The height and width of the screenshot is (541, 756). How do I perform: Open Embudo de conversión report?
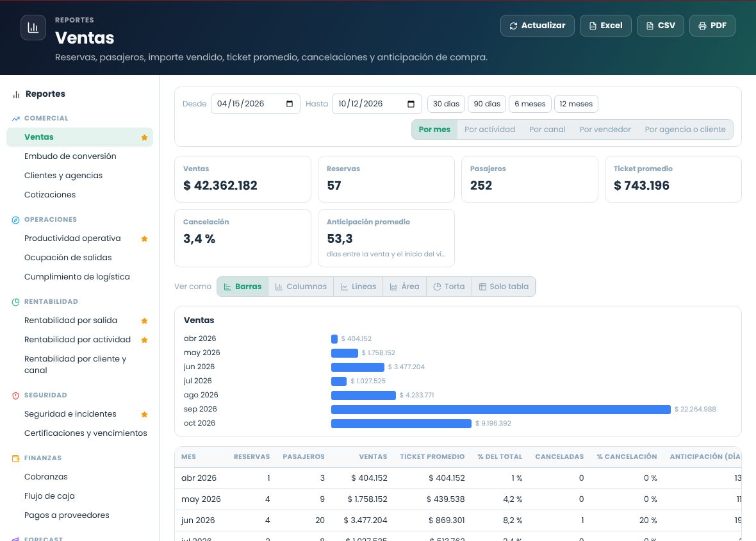pyautogui.click(x=79, y=156)
